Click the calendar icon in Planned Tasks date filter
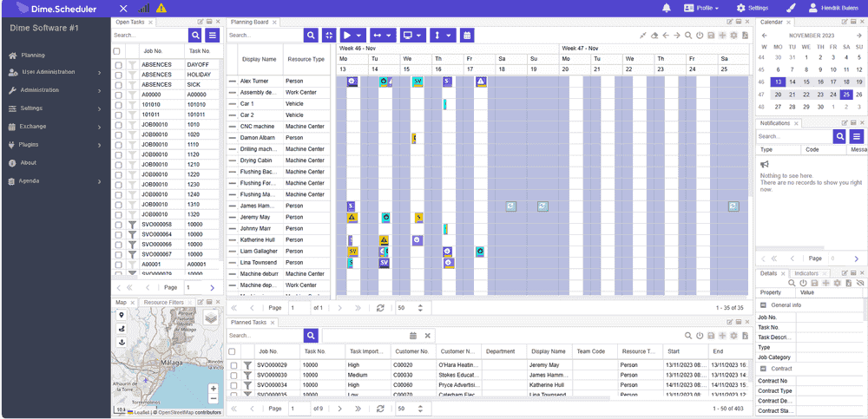The width and height of the screenshot is (868, 419). point(413,336)
